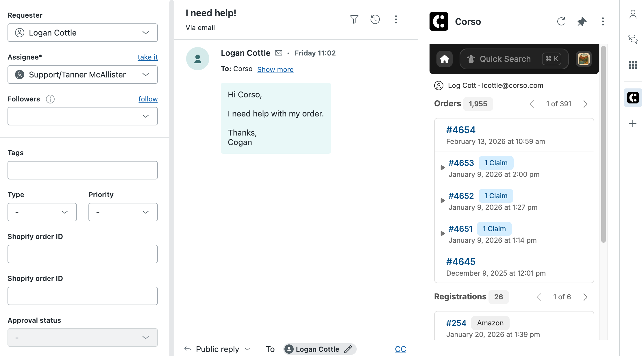Screen dimensions: 644x356
Task: Open the ticket filter funnel icon
Action: [354, 19]
